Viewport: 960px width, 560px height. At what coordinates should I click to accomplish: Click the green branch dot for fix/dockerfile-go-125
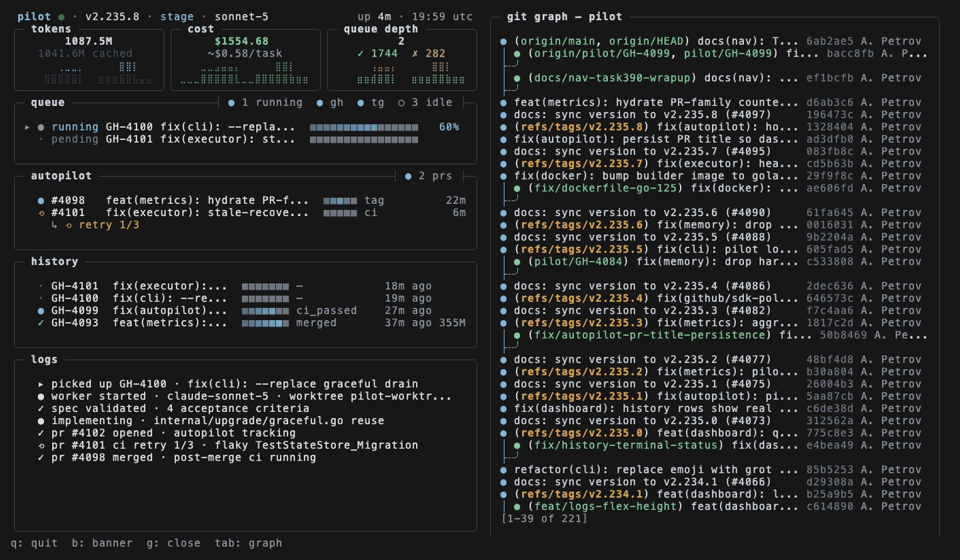coord(517,188)
